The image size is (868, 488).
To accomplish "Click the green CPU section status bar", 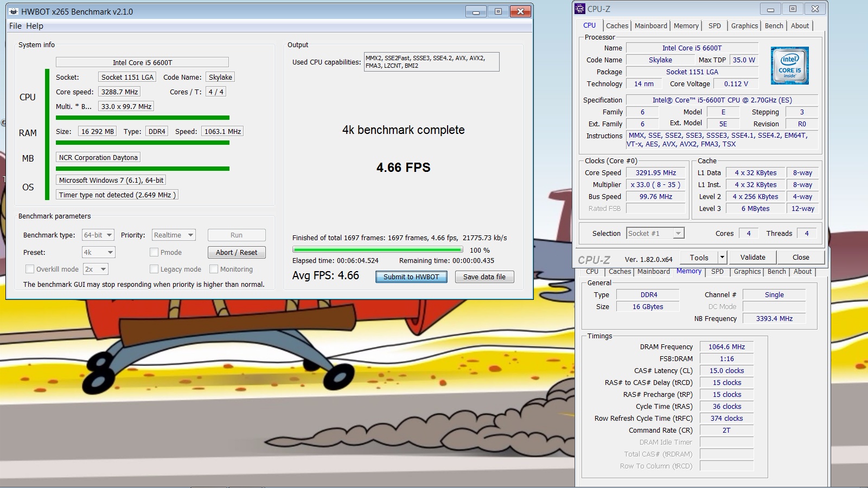I will [x=143, y=118].
